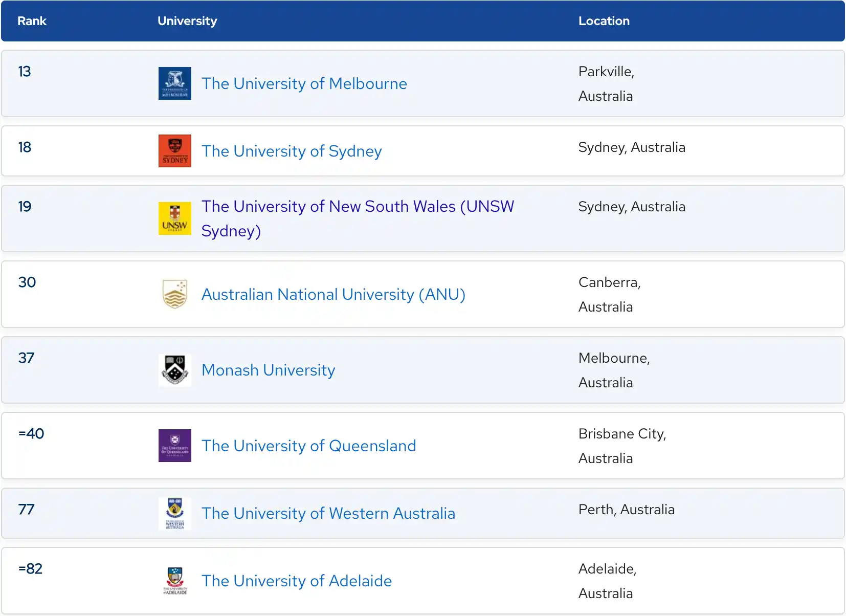Click the Location column header
846x616 pixels.
[604, 21]
